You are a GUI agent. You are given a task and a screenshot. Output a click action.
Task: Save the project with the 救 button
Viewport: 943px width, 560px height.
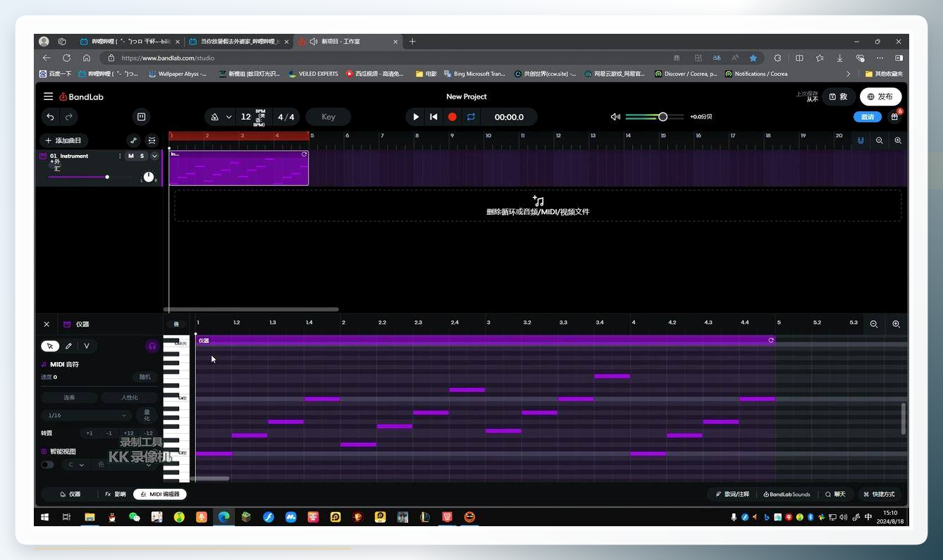tap(839, 97)
